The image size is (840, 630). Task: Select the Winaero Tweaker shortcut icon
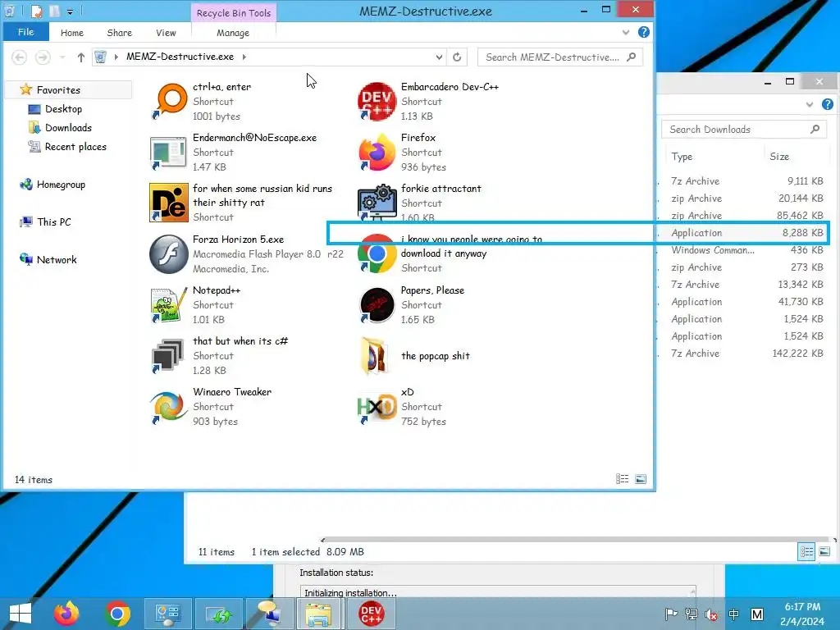(x=169, y=406)
